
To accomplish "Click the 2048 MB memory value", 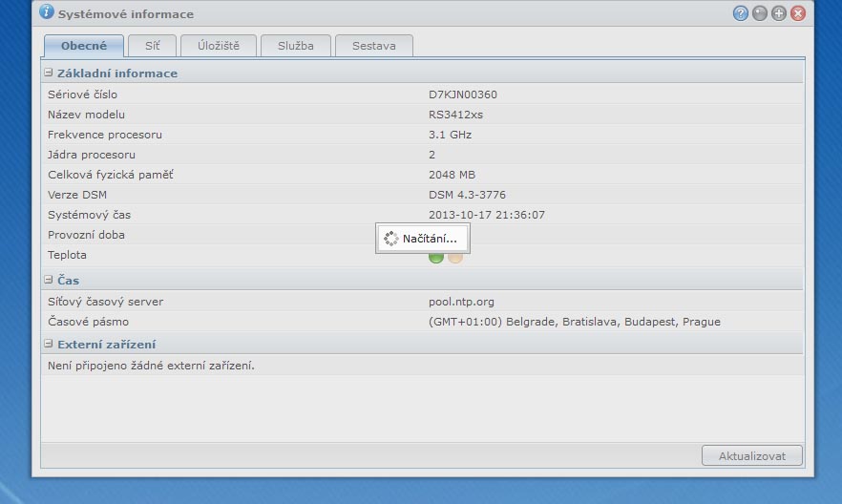I will pos(453,175).
